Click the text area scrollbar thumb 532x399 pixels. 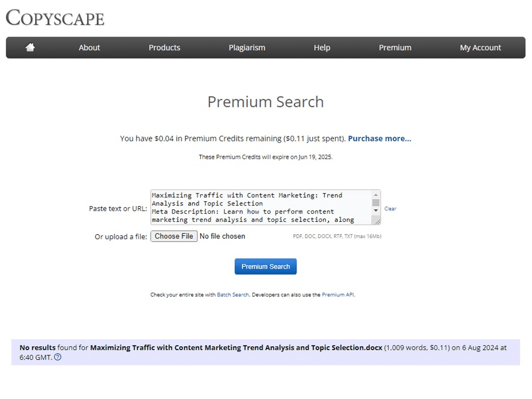pos(375,203)
